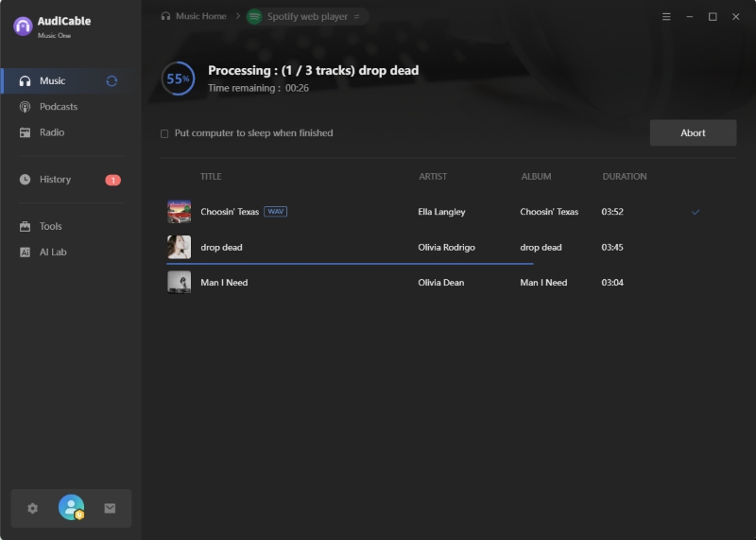
Task: Click the Olivia Dean artist cell
Action: tap(440, 283)
